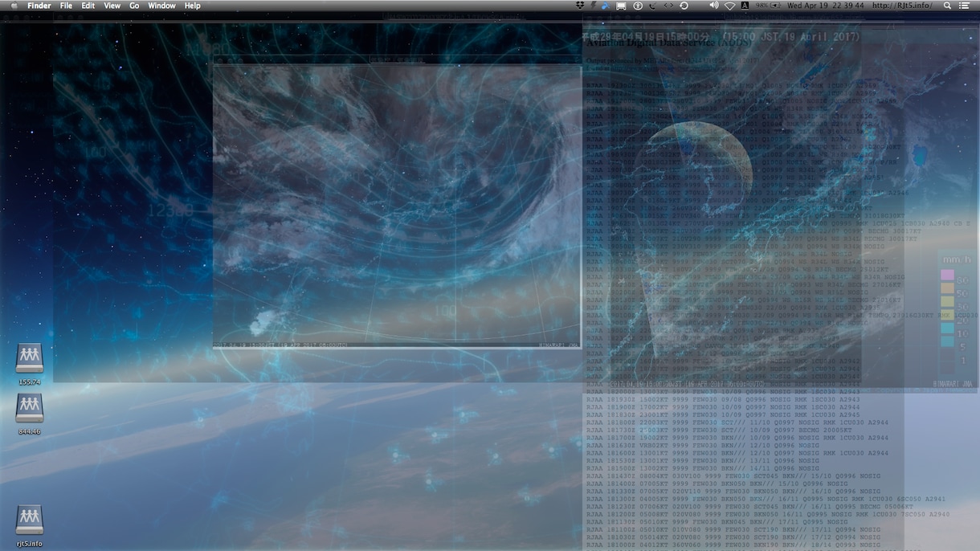The image size is (980, 551).
Task: Open the Help menu
Action: tap(193, 6)
